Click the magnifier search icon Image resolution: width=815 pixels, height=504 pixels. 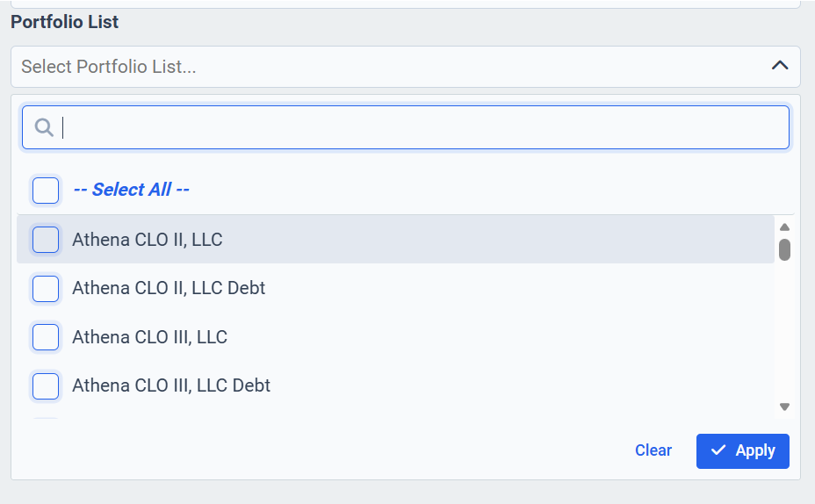(x=44, y=128)
